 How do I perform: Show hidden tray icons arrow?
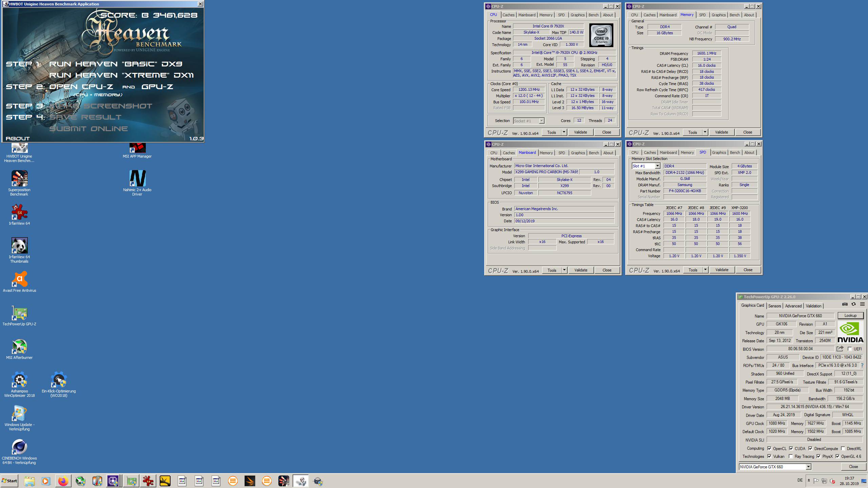coord(809,481)
